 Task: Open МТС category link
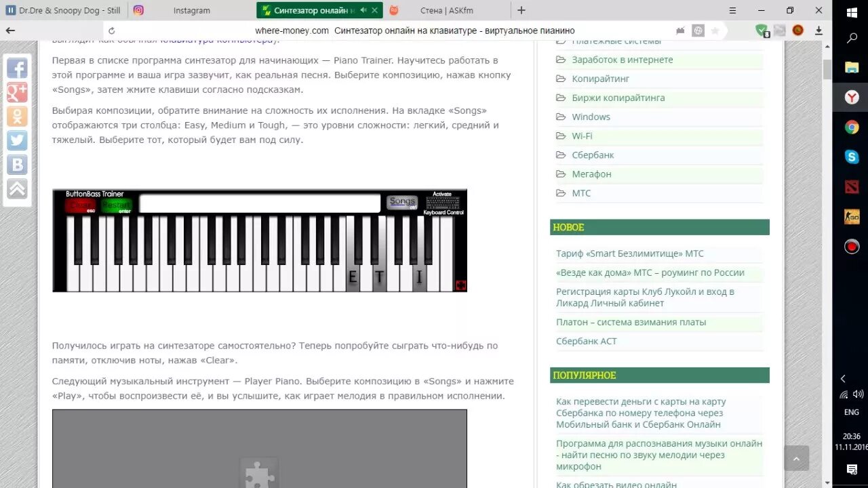pyautogui.click(x=581, y=192)
